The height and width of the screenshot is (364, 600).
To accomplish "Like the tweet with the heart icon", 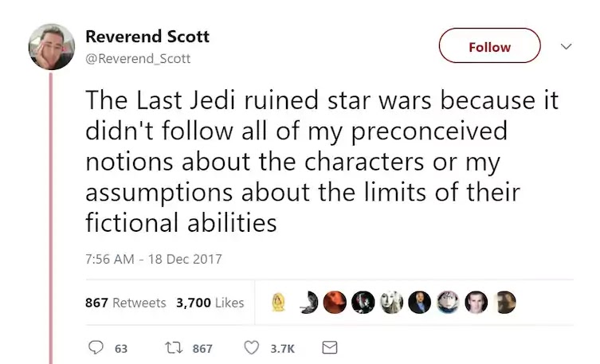I will pyautogui.click(x=251, y=348).
